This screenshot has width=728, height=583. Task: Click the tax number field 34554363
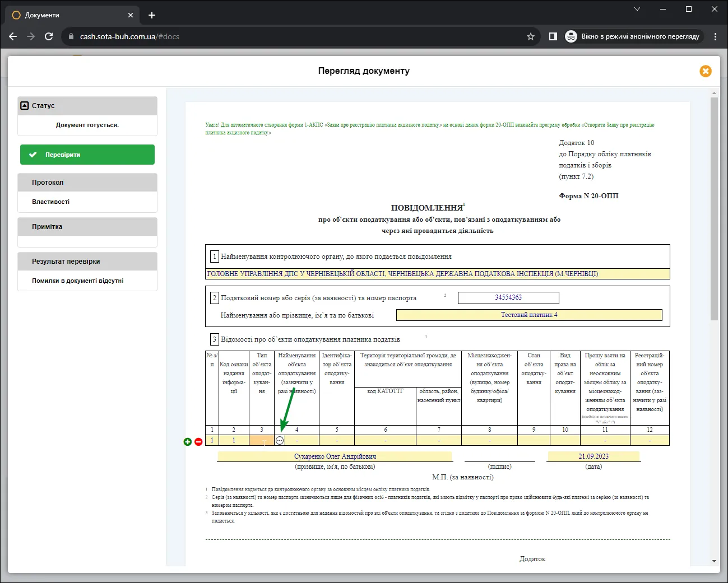pos(508,297)
